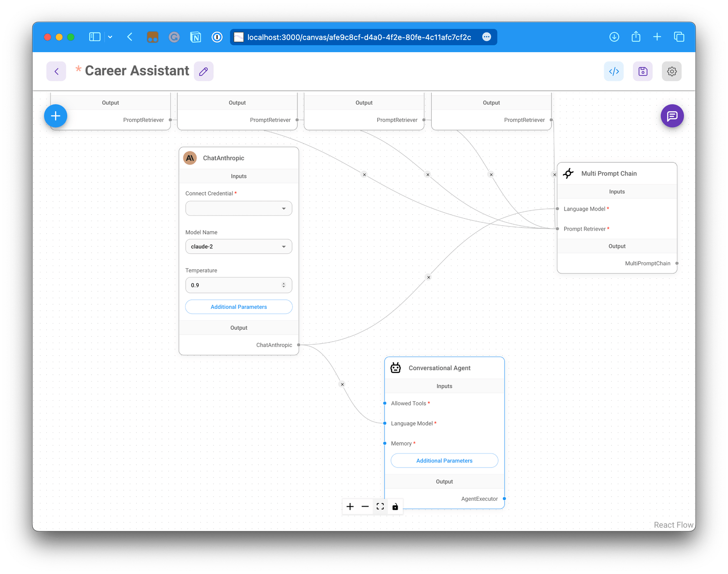
Task: Expand the sidebar chevron next to the toggle
Action: [x=109, y=37]
